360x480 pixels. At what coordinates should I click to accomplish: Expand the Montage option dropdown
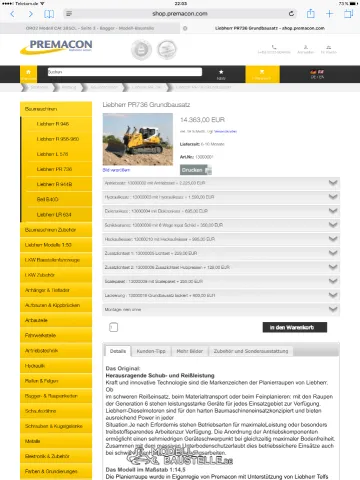coord(221,309)
